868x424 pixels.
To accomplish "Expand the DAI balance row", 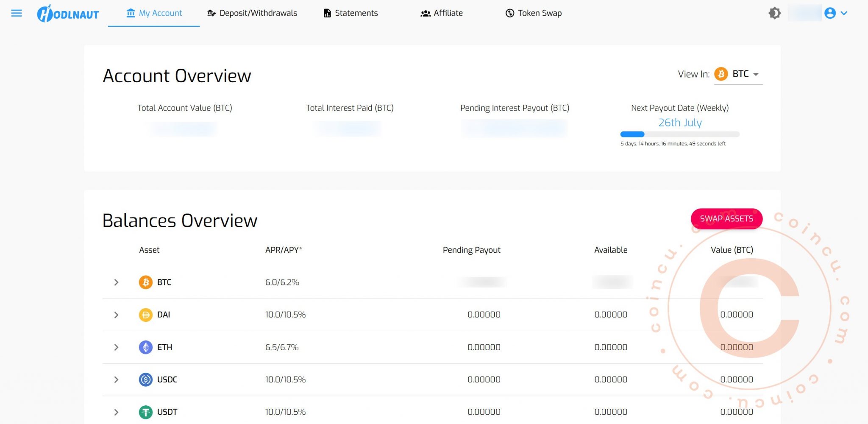I will 116,315.
